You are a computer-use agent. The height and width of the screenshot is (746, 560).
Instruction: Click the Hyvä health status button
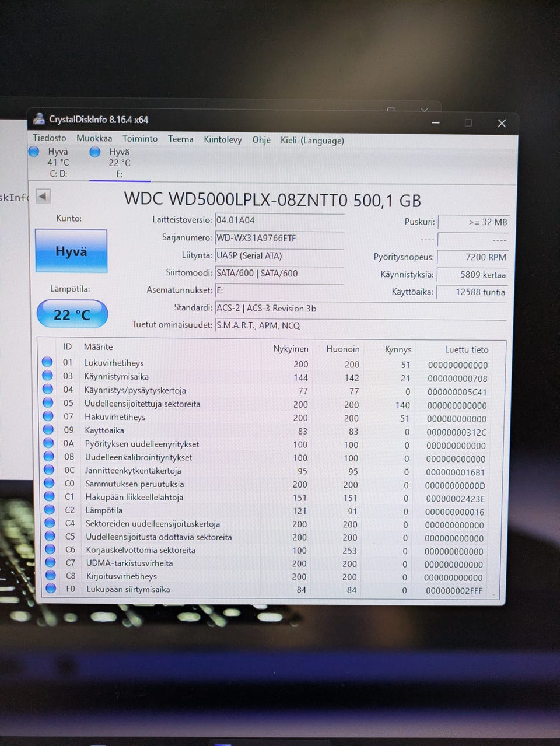click(x=71, y=251)
